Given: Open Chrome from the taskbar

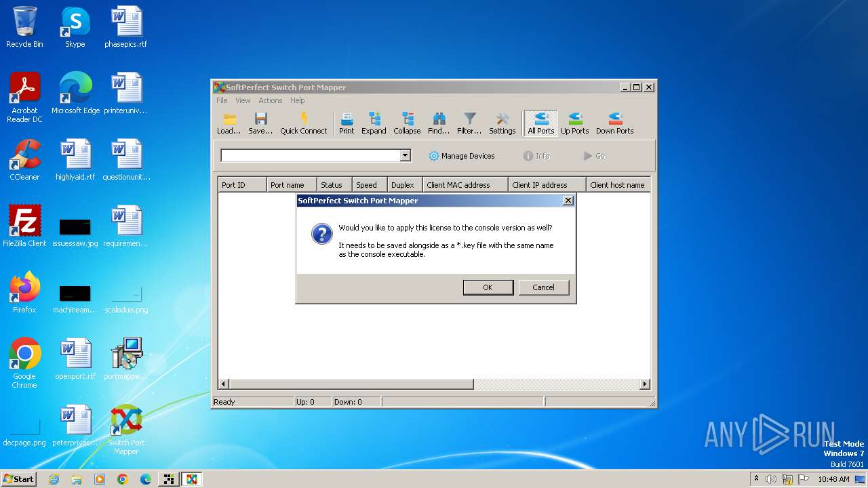Looking at the screenshot, I should [123, 479].
